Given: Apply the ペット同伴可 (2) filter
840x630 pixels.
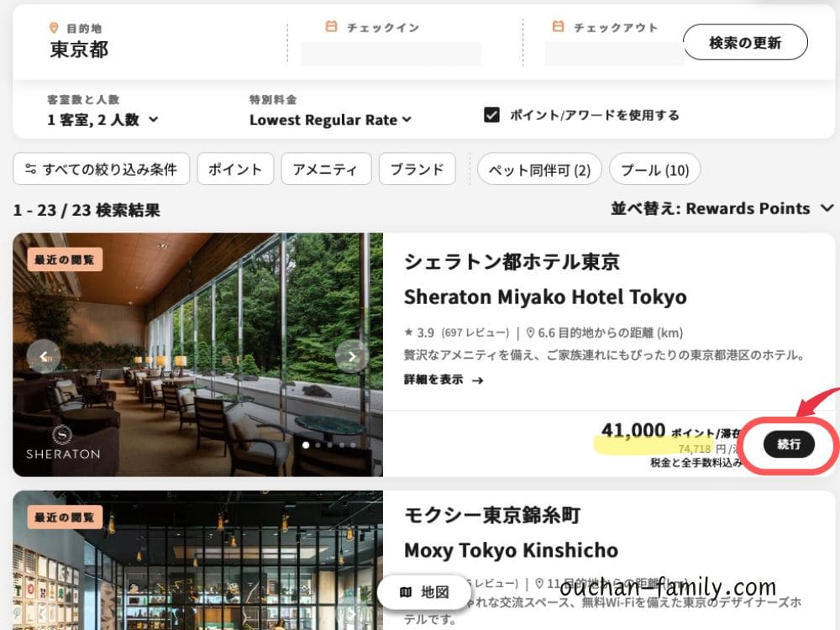Looking at the screenshot, I should 539,170.
